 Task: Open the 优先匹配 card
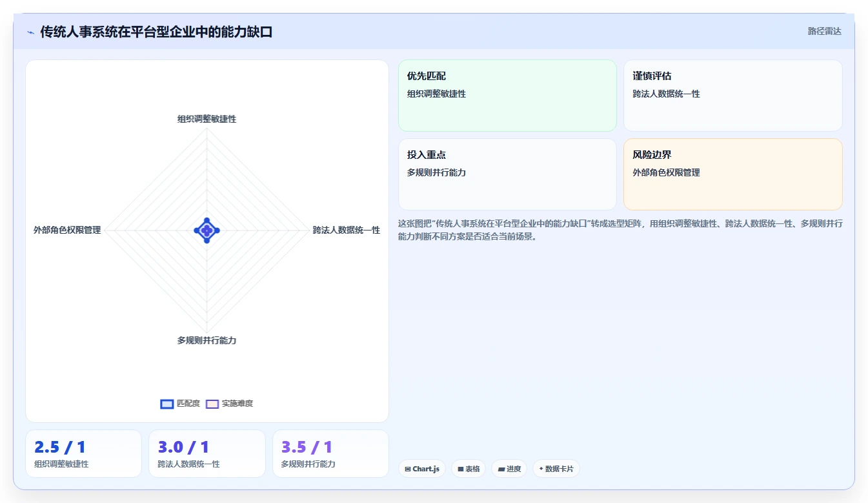[x=507, y=96]
